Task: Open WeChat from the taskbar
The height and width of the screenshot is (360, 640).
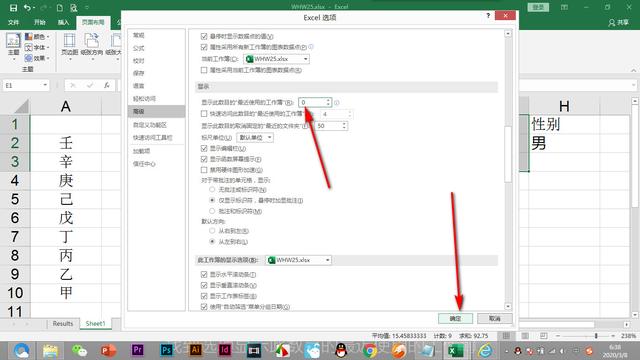Action: pyautogui.click(x=80, y=350)
